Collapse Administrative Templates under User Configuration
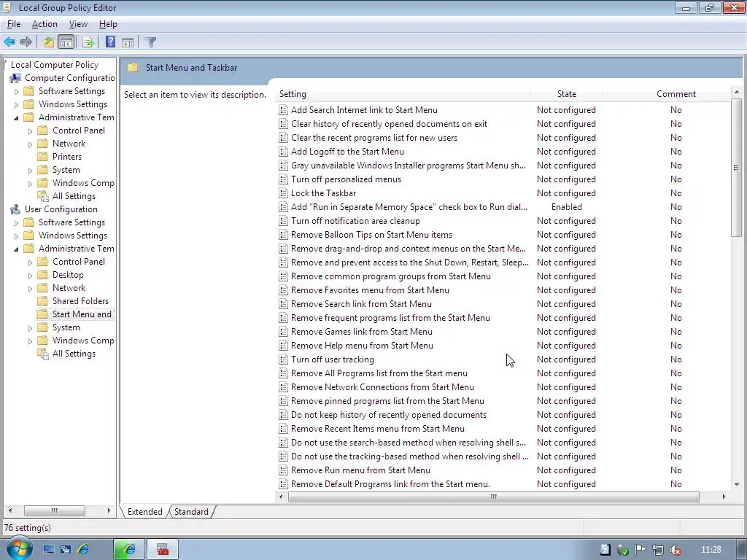 (16, 249)
